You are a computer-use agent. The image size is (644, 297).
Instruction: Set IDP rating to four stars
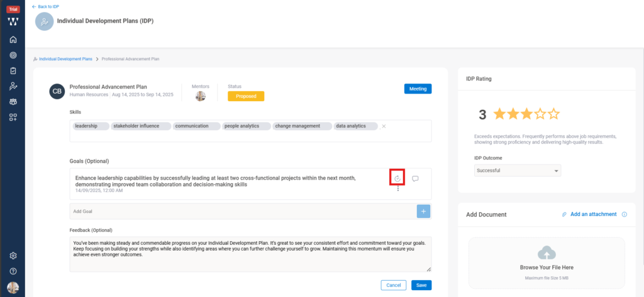coord(540,114)
